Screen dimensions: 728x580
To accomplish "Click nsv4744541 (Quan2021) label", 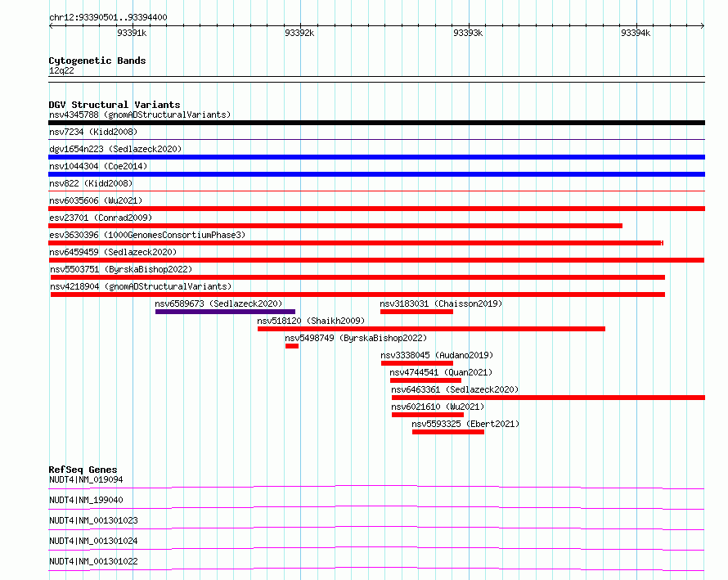I will 441,372.
